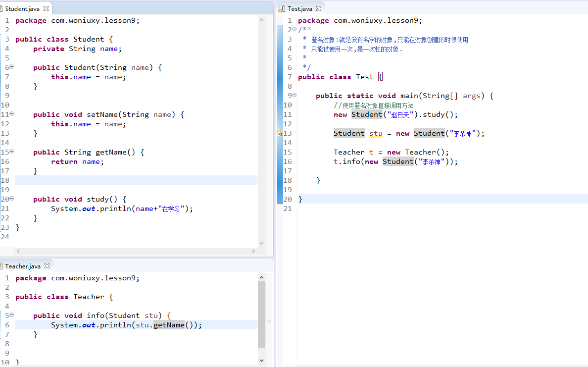Close the Student.java editor tab

pos(46,8)
